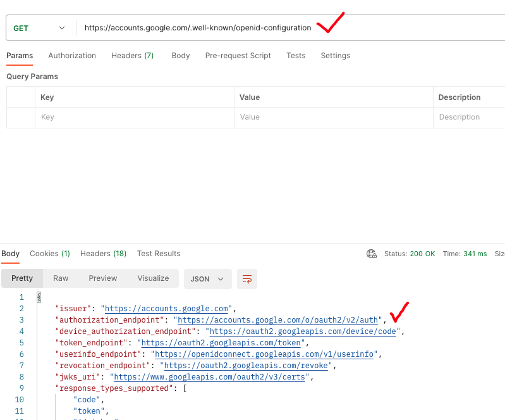Open the response Headers (18) tab

(104, 254)
